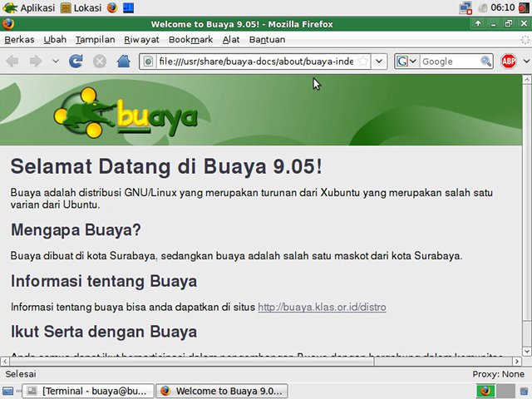Image resolution: width=532 pixels, height=399 pixels.
Task: Click the URL address field
Action: click(256, 62)
